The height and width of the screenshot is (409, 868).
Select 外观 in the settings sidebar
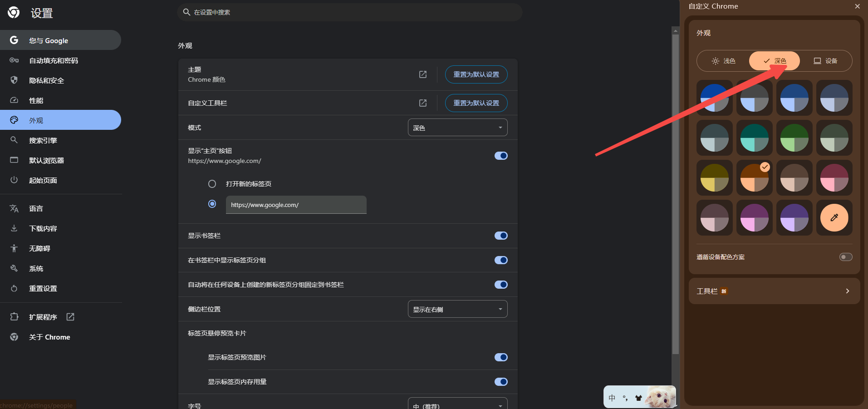pos(60,120)
